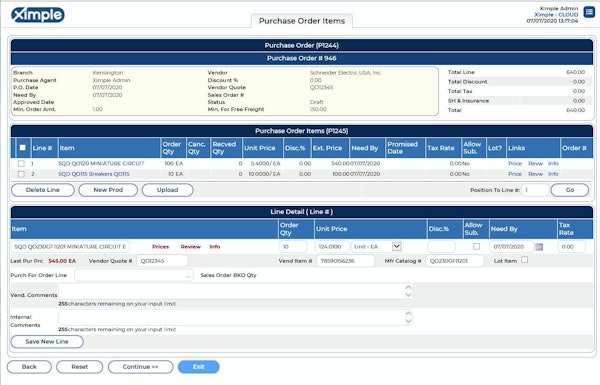
Task: Click the Vendor Quote # field
Action: point(162,261)
